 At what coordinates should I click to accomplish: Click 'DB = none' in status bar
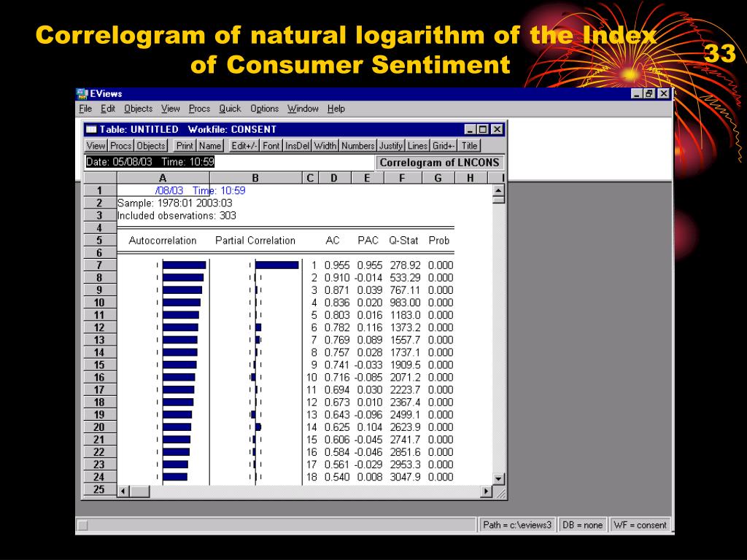pos(583,525)
